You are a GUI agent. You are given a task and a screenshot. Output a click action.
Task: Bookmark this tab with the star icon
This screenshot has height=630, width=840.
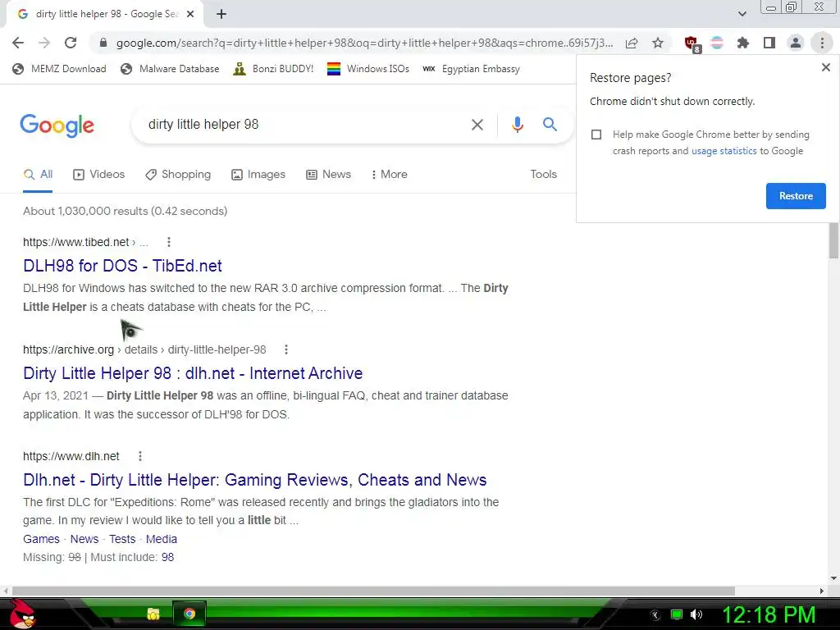pos(658,43)
